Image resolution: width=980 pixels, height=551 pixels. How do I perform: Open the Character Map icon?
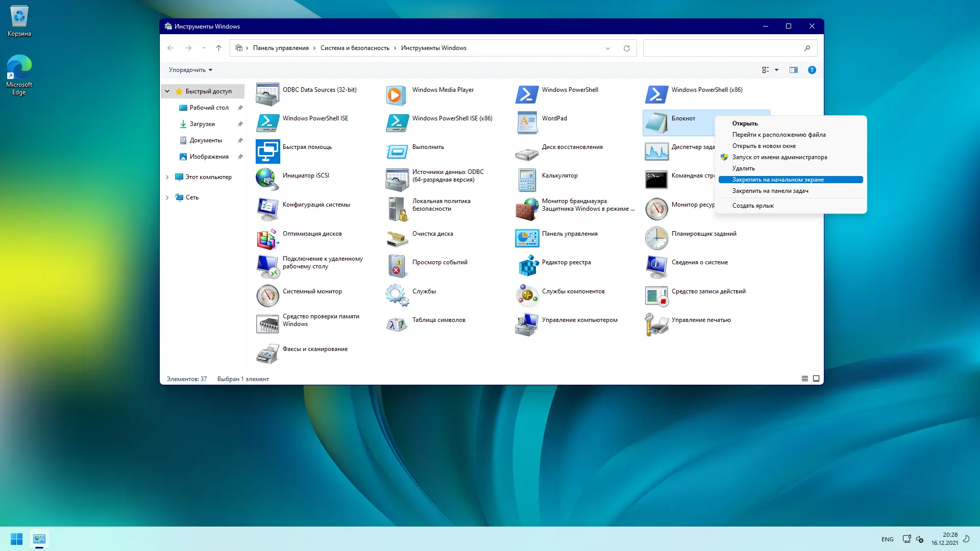[396, 324]
